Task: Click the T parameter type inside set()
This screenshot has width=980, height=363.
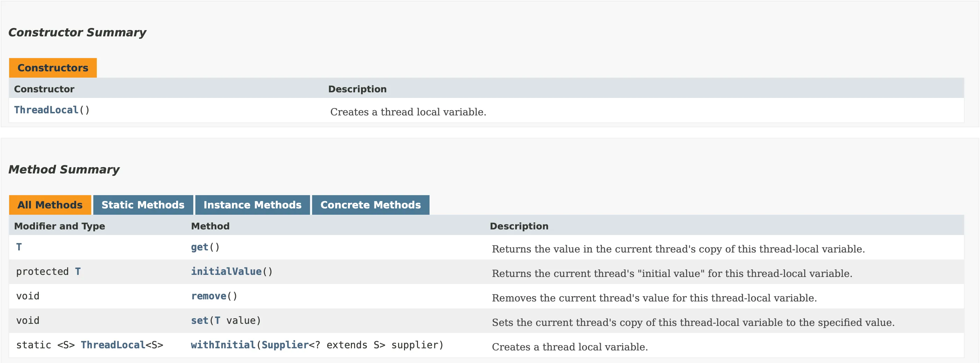Action: point(217,320)
